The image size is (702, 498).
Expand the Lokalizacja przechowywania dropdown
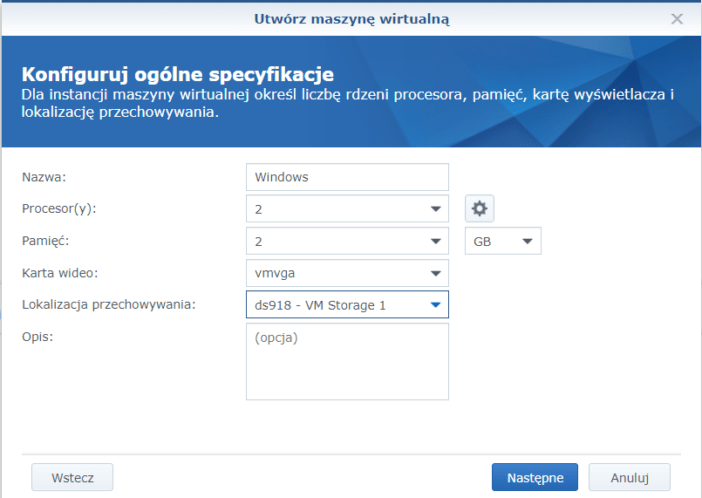[x=347, y=305]
